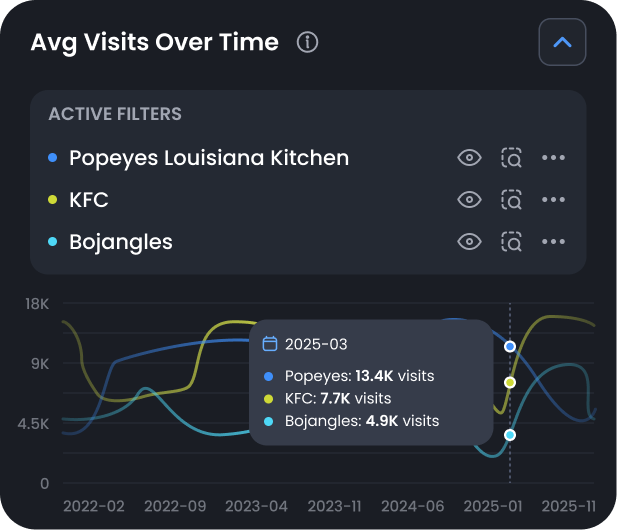
Task: Inspect Popeyes Louisiana Kitchen with magnifier icon
Action: (512, 158)
